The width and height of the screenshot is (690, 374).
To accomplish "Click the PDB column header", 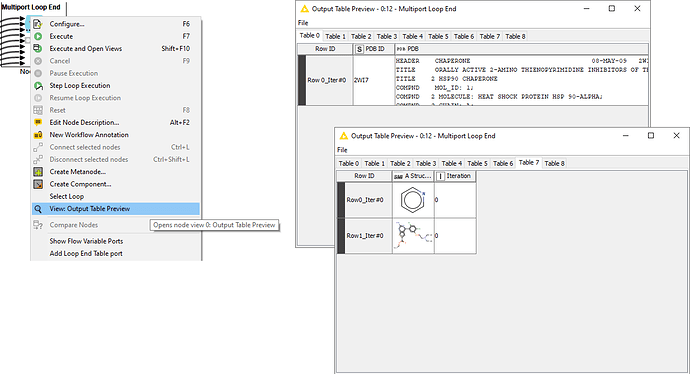I will pyautogui.click(x=521, y=49).
